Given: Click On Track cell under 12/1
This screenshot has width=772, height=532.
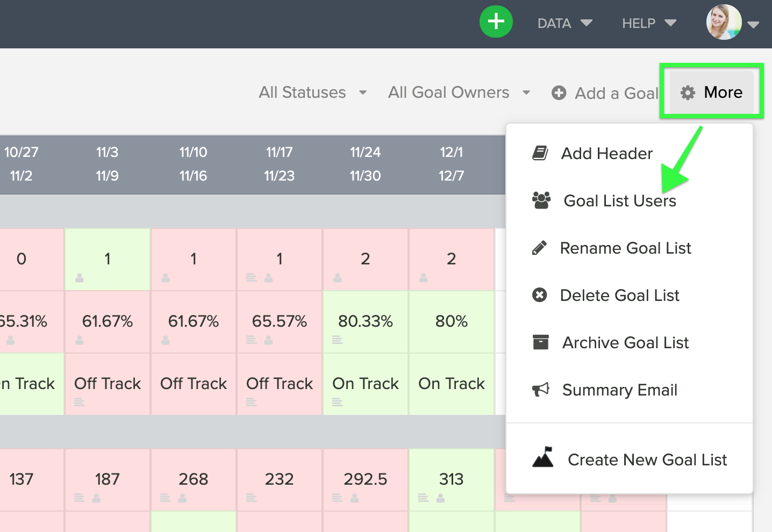Looking at the screenshot, I should (452, 384).
